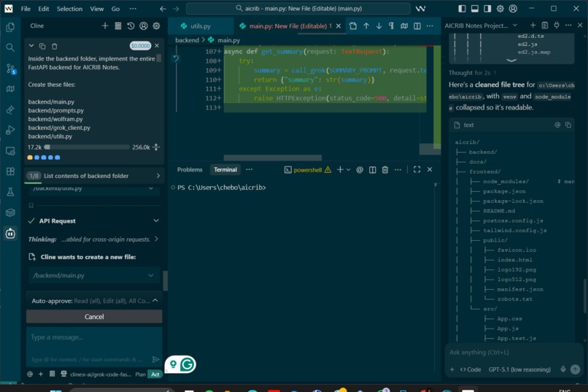Click the $0.0000 cost badge
Image resolution: width=588 pixels, height=392 pixels.
140,46
